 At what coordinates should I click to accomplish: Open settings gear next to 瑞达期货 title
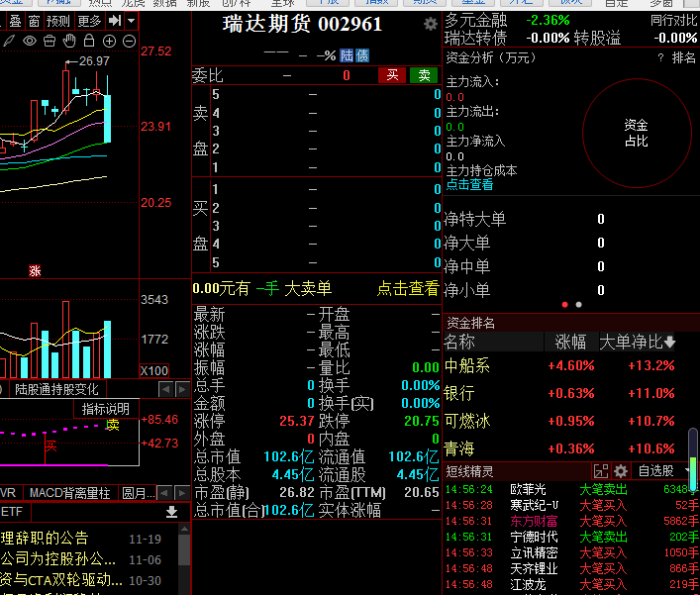click(431, 24)
